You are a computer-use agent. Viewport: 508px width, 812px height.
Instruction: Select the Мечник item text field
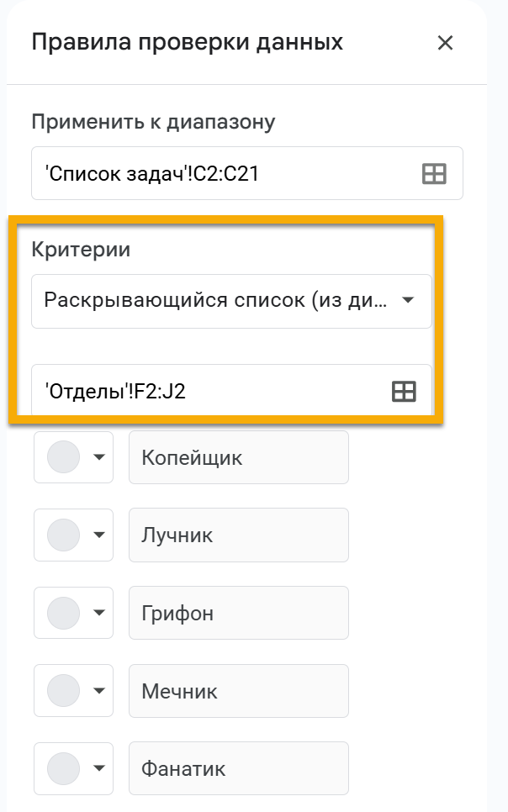[239, 691]
